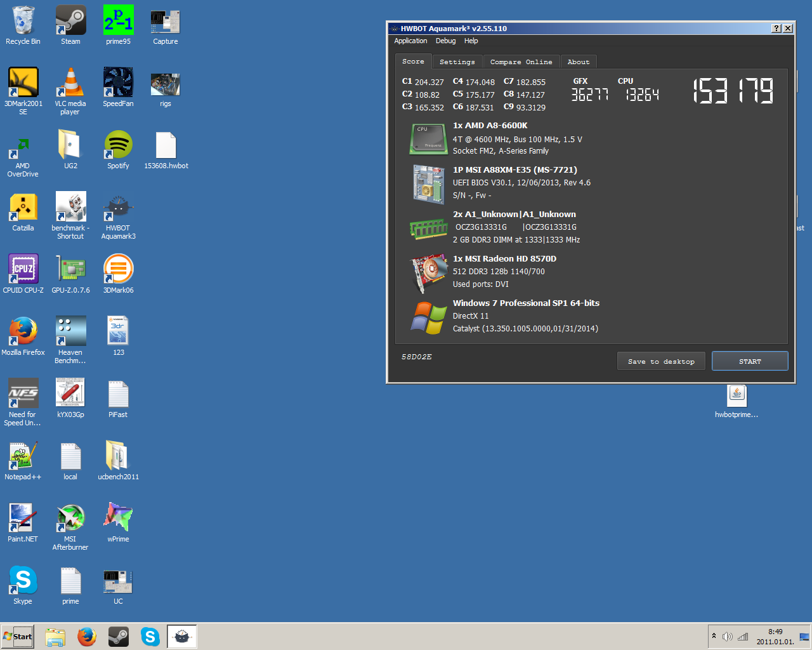Image resolution: width=812 pixels, height=650 pixels.
Task: Switch to the Score tab
Action: point(413,62)
